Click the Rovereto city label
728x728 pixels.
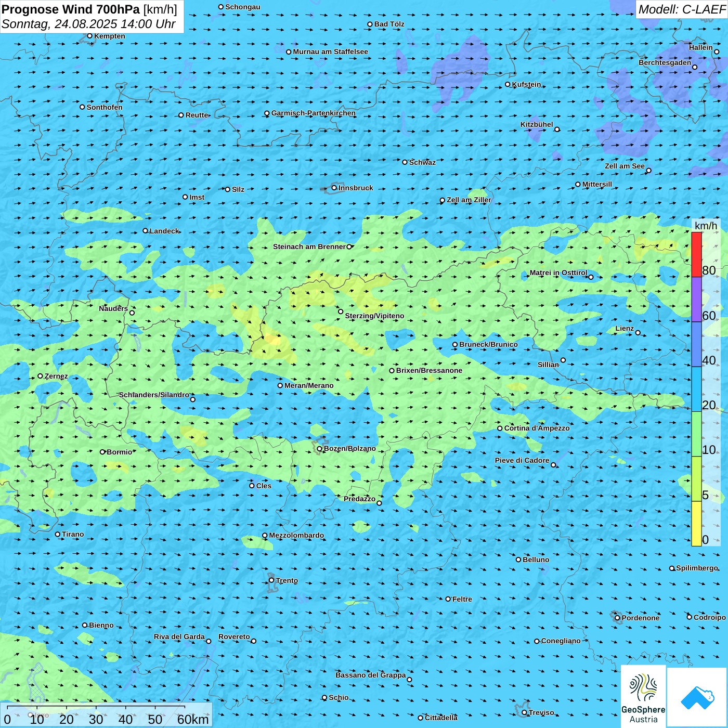(x=234, y=636)
